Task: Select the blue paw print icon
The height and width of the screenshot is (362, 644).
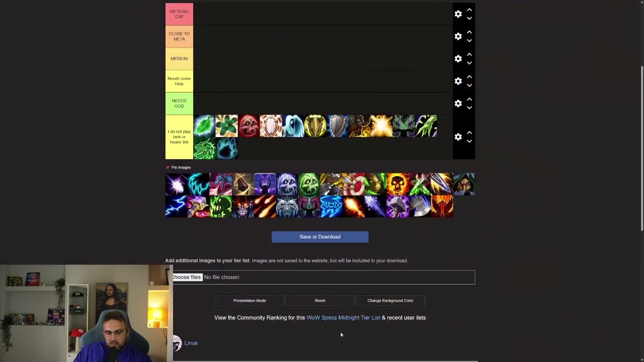Action: [226, 148]
